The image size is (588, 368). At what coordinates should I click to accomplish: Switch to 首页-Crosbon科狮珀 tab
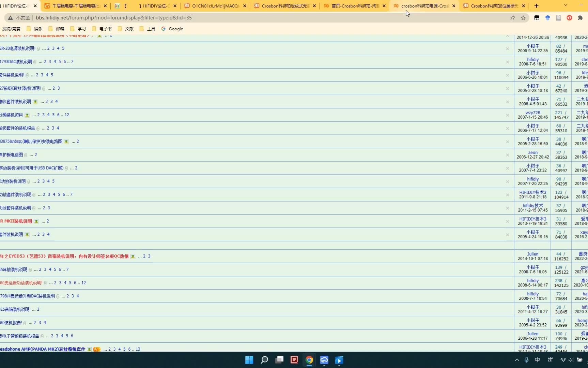(x=355, y=6)
